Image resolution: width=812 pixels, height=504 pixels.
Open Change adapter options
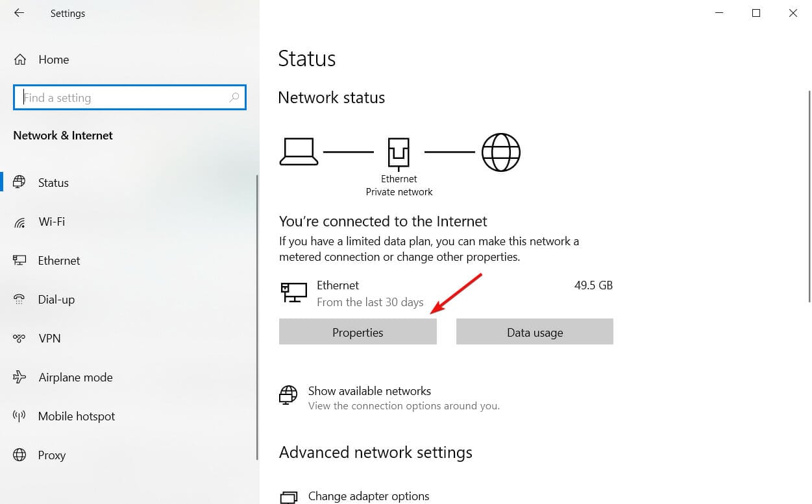(x=369, y=496)
